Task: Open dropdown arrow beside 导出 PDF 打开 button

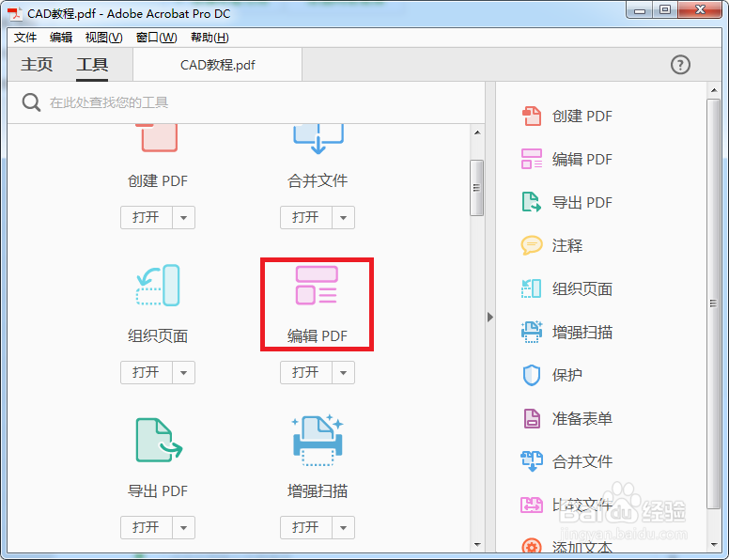Action: tap(183, 527)
